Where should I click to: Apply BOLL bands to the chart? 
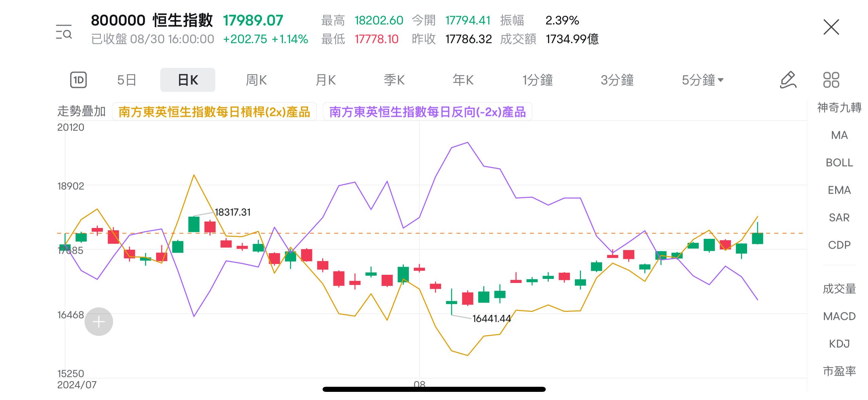point(839,163)
